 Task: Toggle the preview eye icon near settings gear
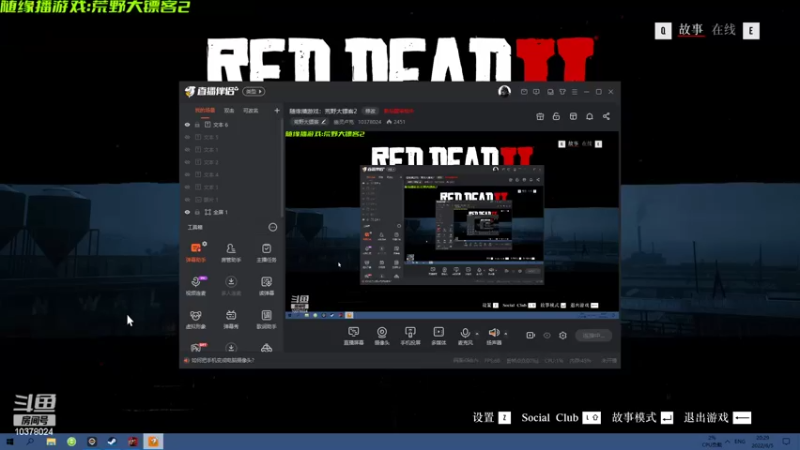coord(547,335)
